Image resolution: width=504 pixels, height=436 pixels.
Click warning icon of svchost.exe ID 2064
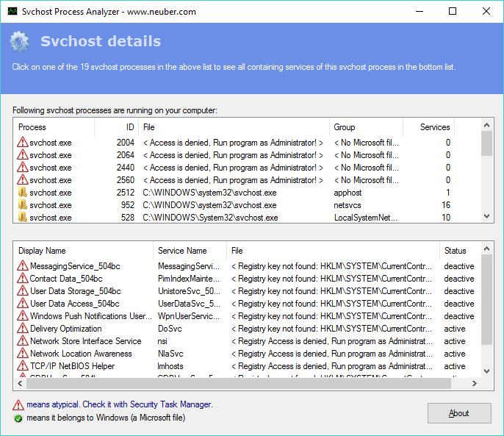[x=23, y=155]
